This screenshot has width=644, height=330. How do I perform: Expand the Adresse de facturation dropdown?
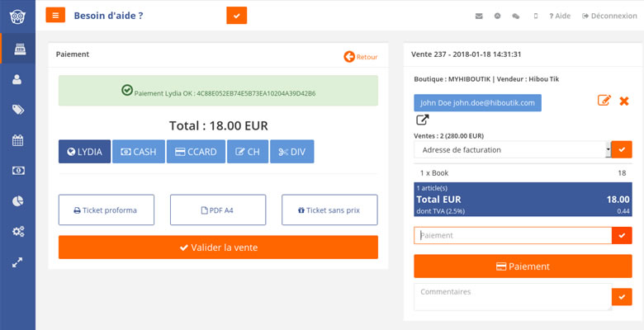click(x=513, y=150)
